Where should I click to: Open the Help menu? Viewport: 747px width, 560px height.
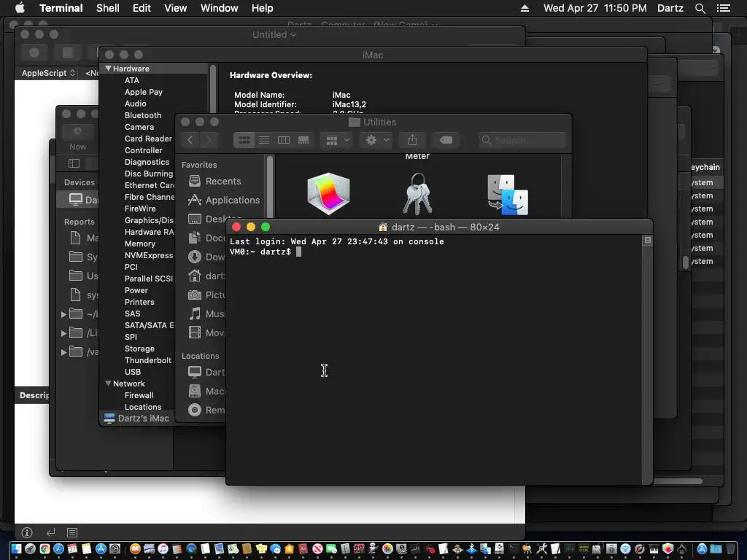(x=263, y=8)
